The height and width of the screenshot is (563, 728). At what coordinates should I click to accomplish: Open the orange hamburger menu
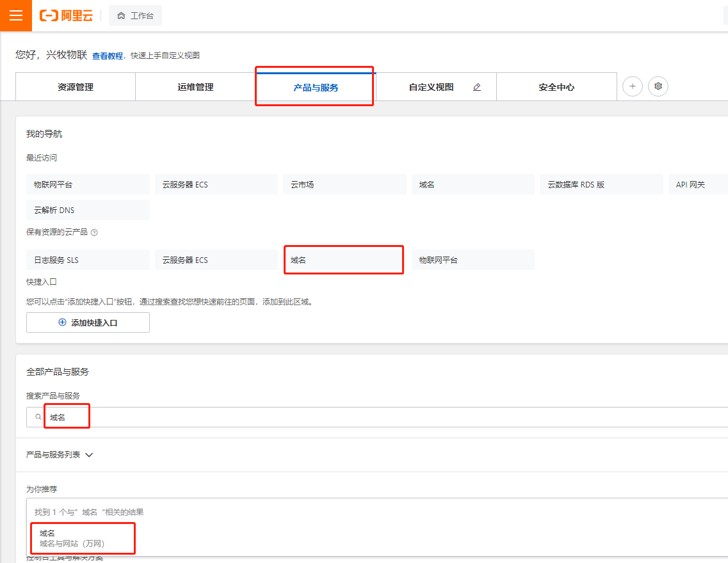click(x=16, y=15)
